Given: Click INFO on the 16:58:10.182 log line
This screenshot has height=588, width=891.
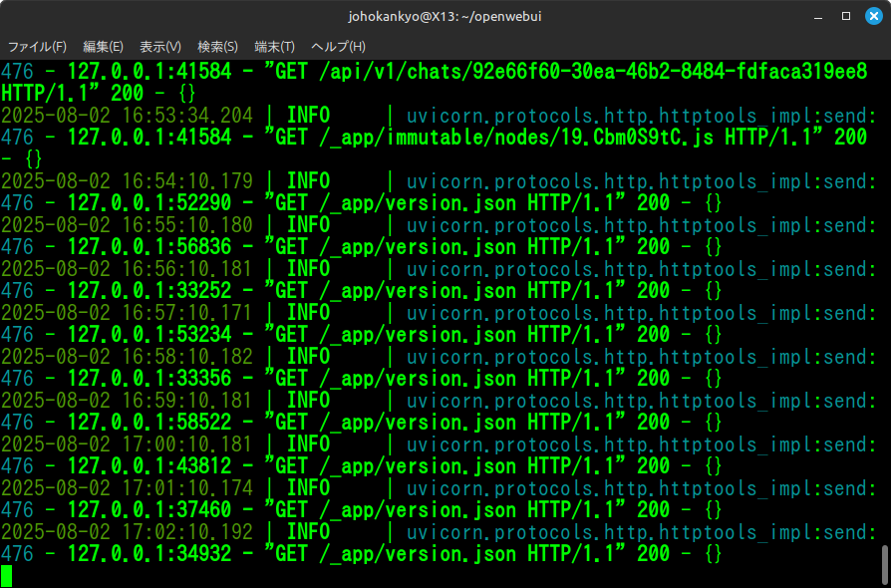Looking at the screenshot, I should pyautogui.click(x=308, y=356).
